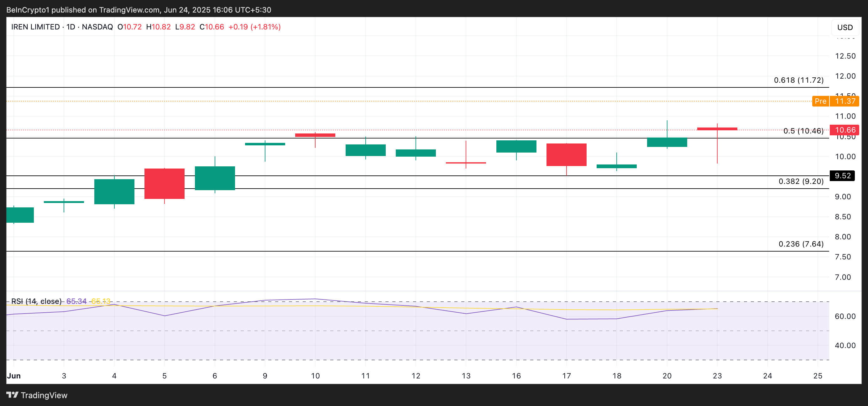Click the orange Pre market label
Screen dimensions: 868x406
tap(820, 101)
